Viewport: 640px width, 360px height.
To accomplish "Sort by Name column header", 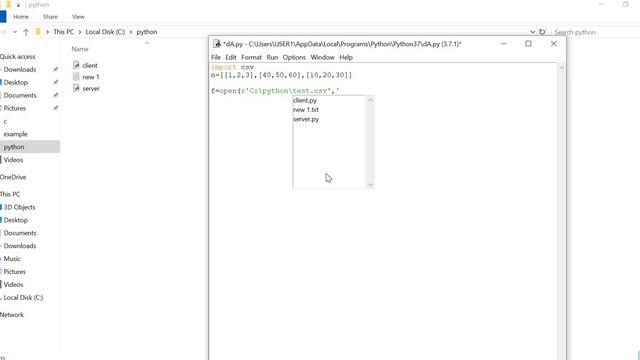I will [x=80, y=49].
